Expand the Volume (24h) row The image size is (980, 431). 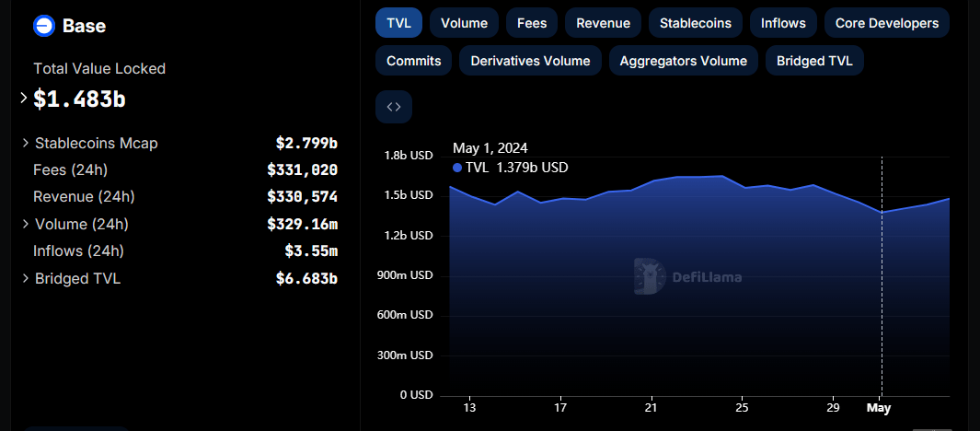(26, 224)
